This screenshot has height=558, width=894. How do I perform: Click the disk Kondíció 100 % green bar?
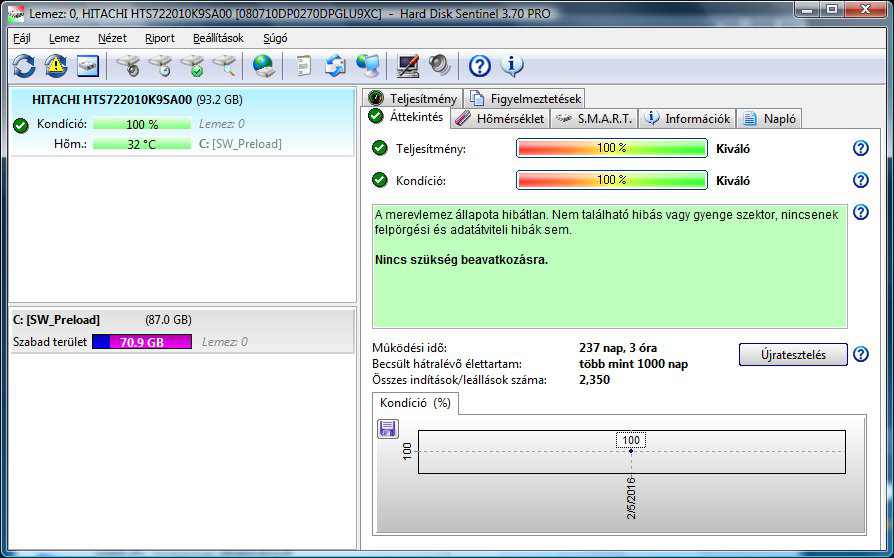[x=142, y=124]
